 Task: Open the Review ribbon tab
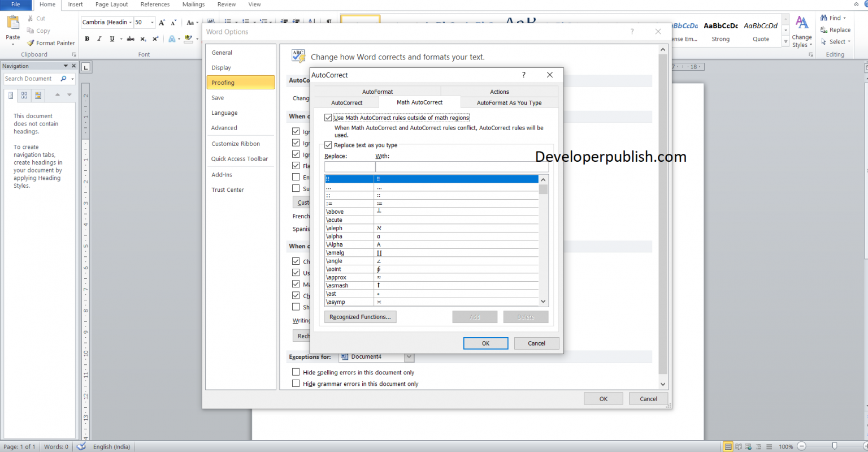tap(226, 5)
